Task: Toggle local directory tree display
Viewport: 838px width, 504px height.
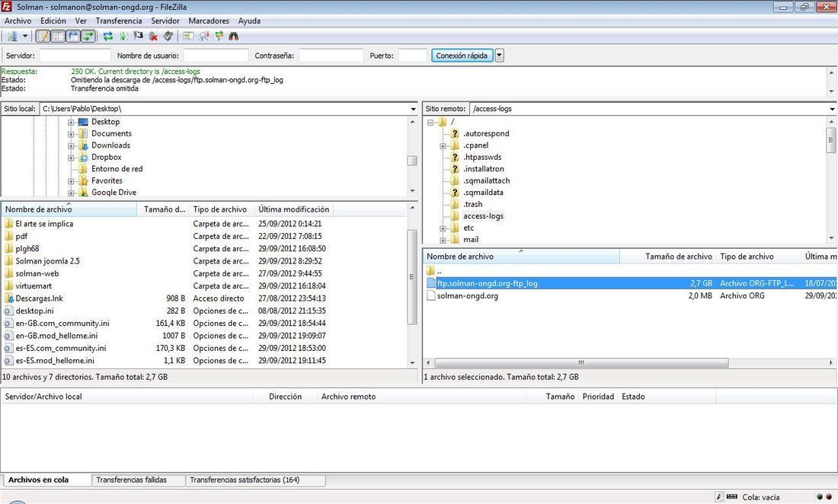Action: [x=58, y=37]
